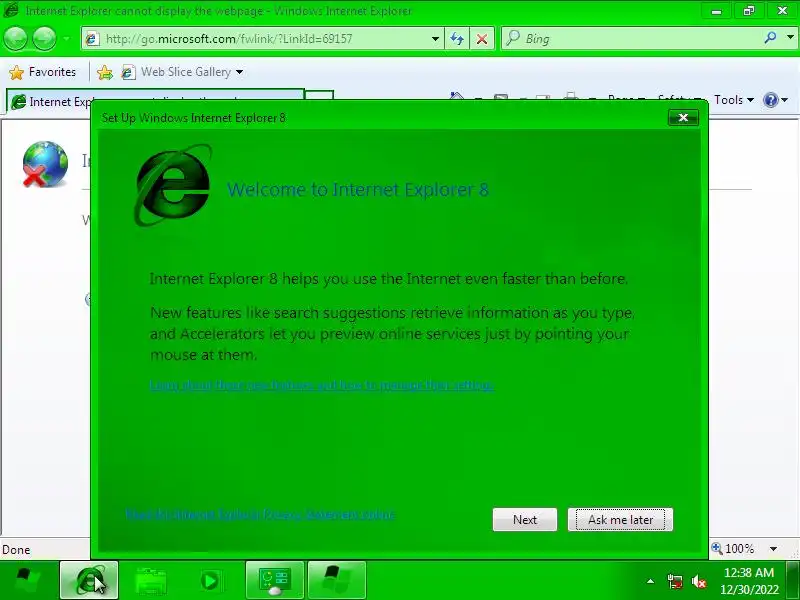
Task: Click the globe error icon on the page
Action: coord(45,164)
